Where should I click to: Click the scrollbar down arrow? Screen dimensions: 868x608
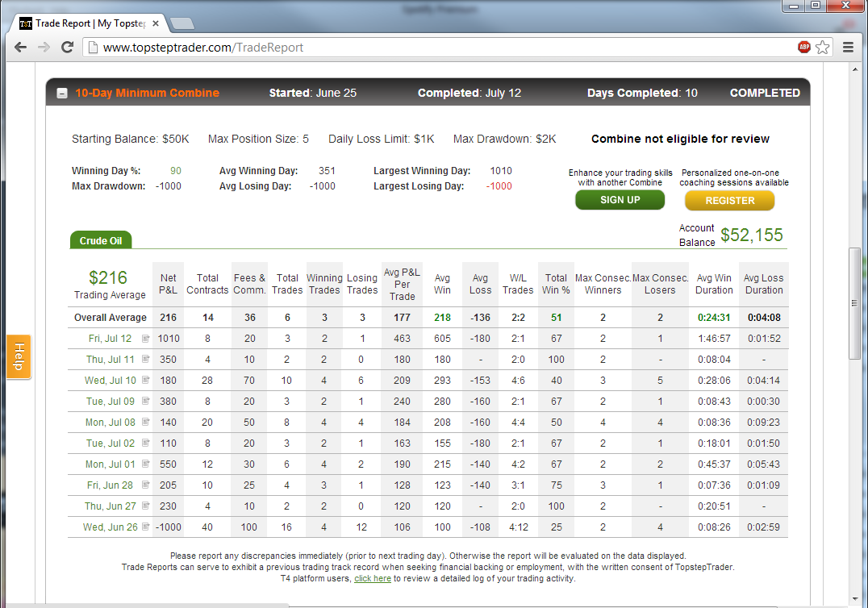[x=855, y=598]
